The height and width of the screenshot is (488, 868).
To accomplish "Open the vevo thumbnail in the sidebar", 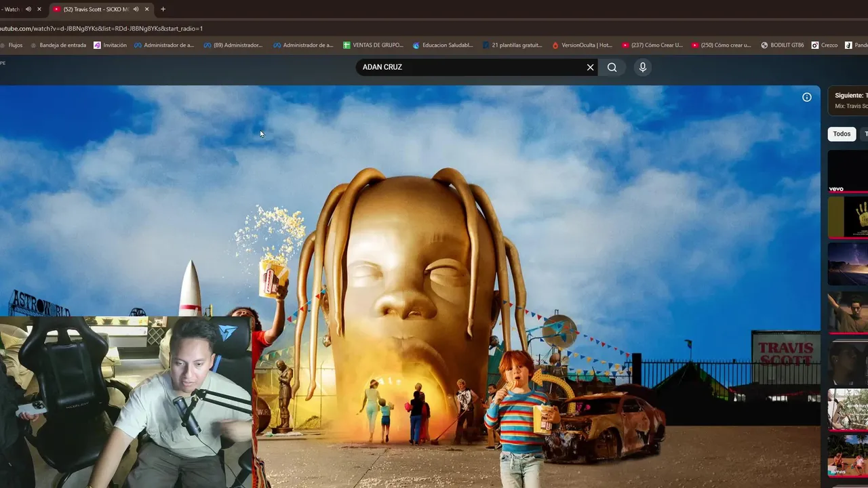I will 848,172.
